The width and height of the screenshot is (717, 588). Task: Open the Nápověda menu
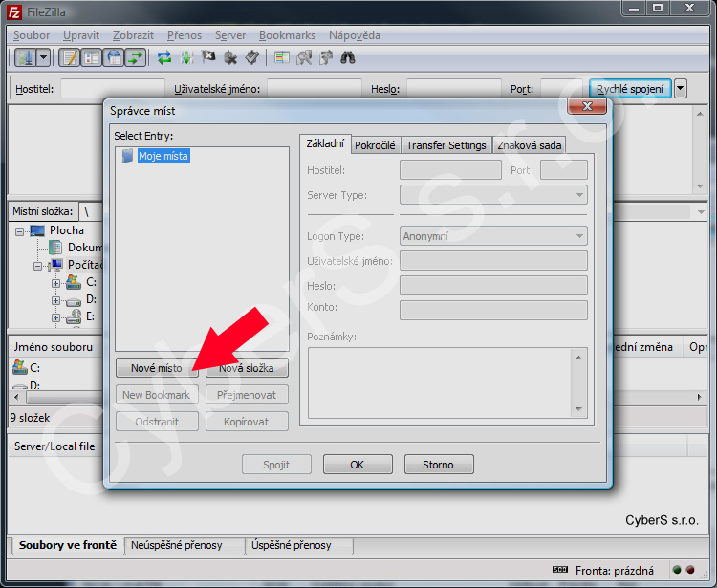(355, 35)
